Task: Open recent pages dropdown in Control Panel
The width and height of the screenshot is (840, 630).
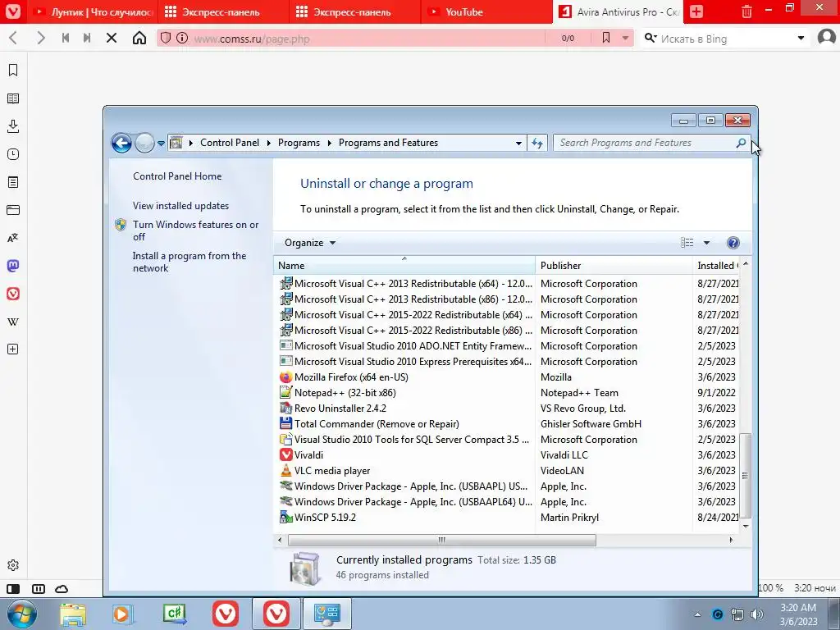Action: [161, 144]
